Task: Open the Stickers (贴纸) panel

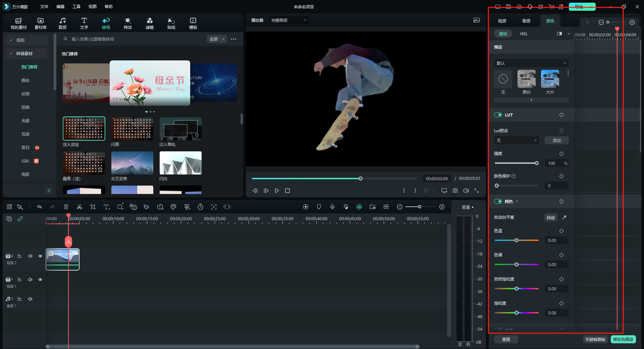Action: click(171, 23)
